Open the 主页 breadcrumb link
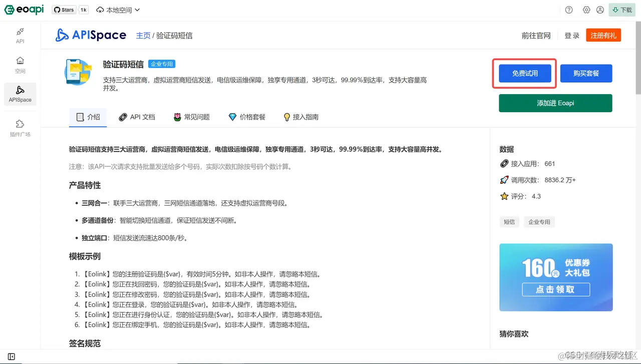Screen dimensions: 641x364 point(143,35)
